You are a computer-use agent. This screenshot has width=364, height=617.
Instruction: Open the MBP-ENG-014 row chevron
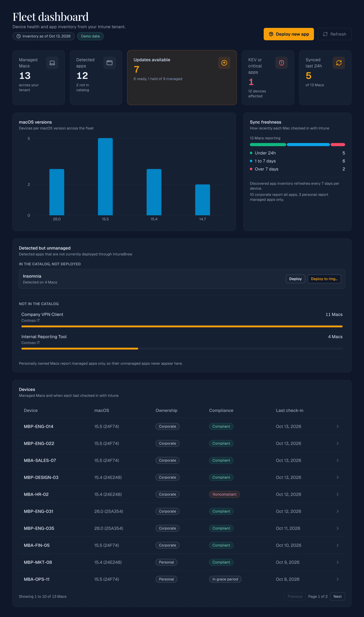tap(337, 427)
